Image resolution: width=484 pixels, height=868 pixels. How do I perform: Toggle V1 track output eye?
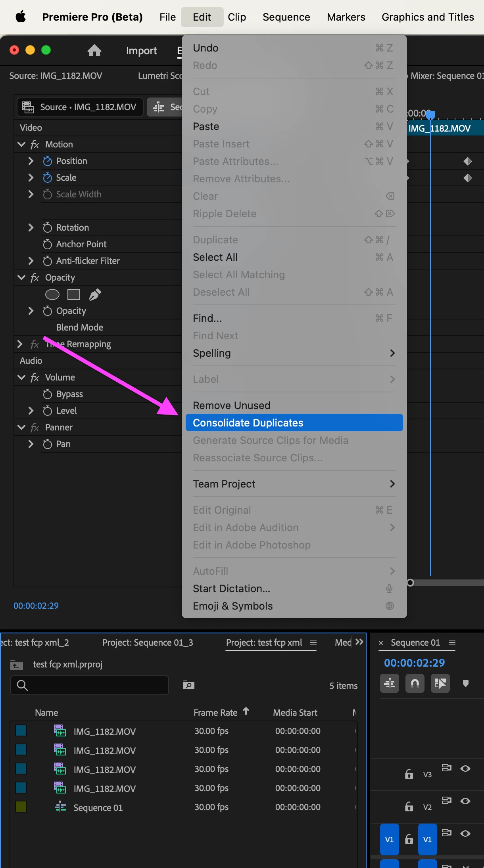coord(465,834)
